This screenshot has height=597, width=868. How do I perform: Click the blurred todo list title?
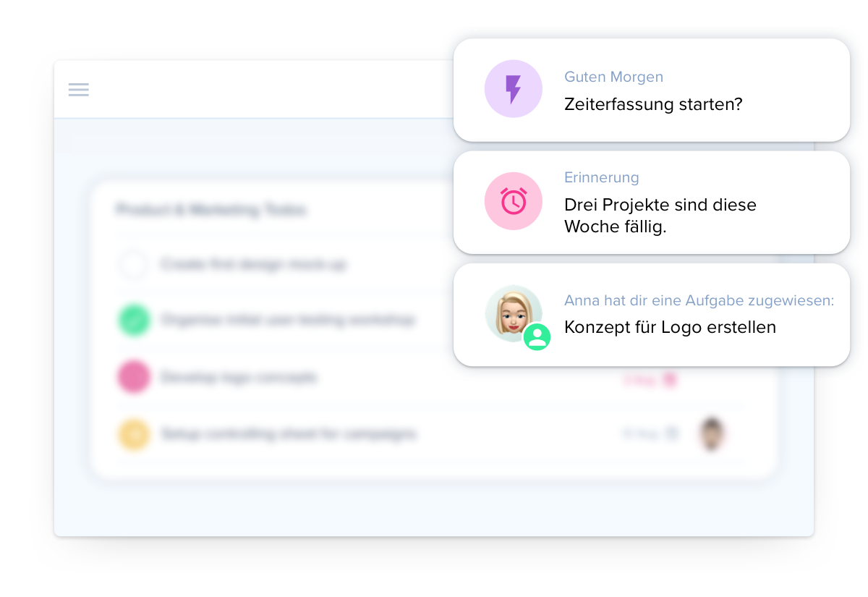click(x=211, y=210)
